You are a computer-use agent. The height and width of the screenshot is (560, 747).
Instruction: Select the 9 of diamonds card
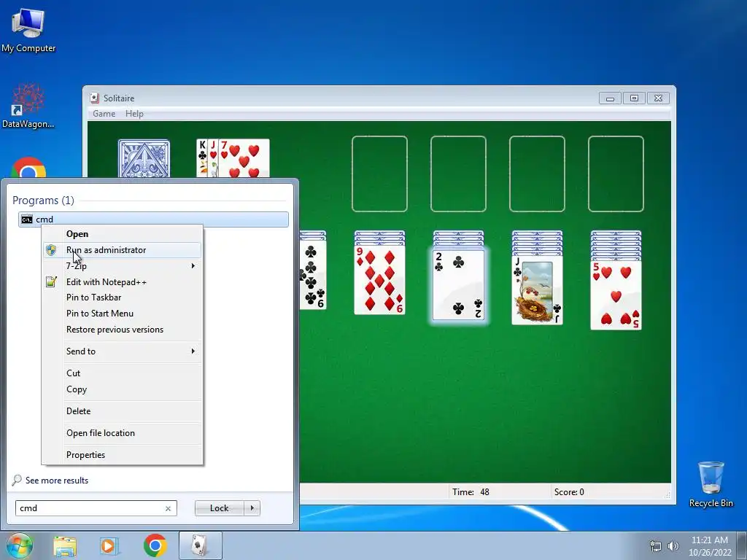coord(379,280)
